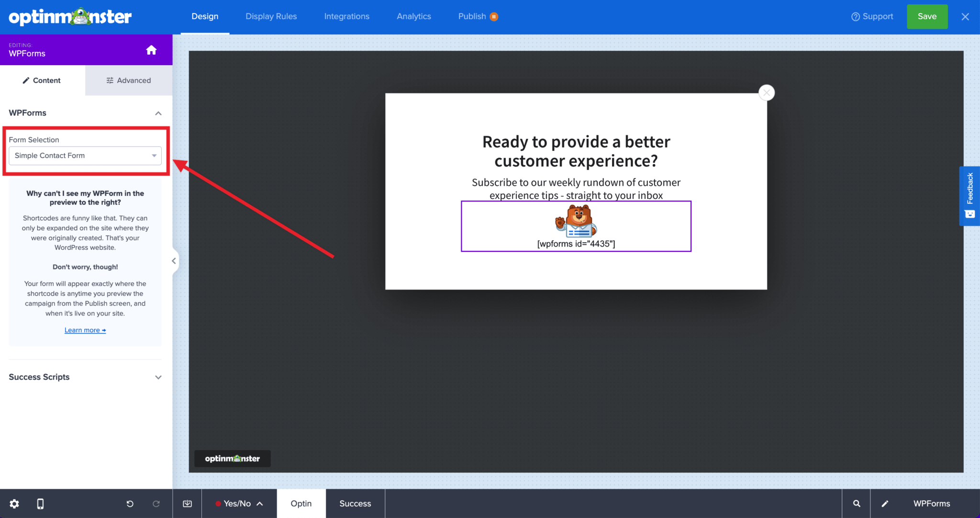Click the campaign view icon beside Yes/No
980x518 pixels.
click(x=187, y=504)
